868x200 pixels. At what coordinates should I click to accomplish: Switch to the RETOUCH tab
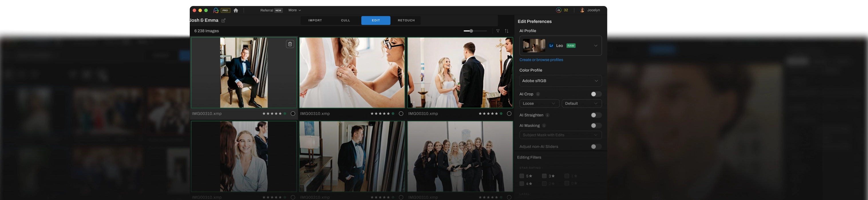tap(406, 21)
